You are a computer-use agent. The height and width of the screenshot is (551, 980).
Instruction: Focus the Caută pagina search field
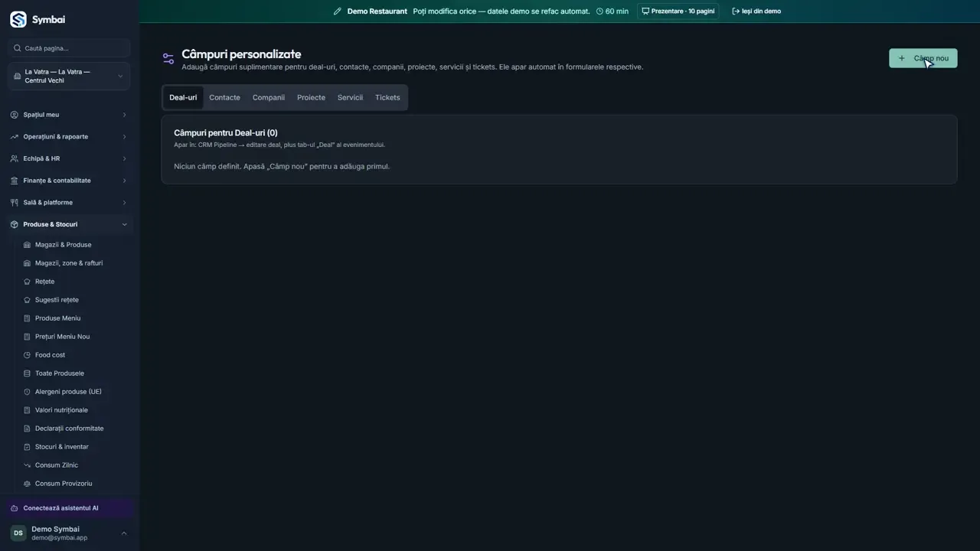pos(69,48)
